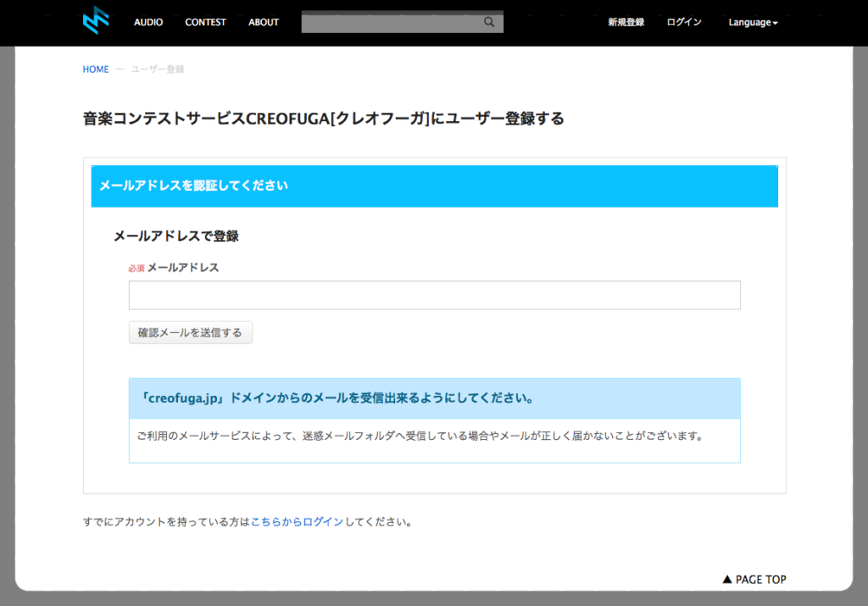Click the 新規登録 link
Screen dimensions: 868x606
pos(626,22)
